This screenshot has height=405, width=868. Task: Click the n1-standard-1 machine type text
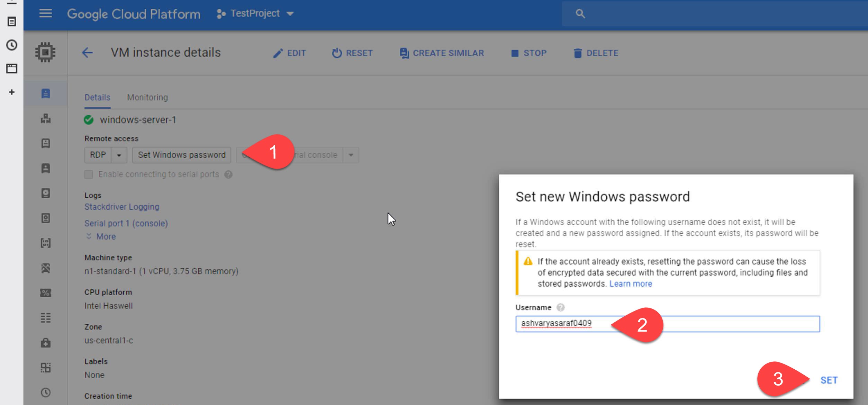(x=161, y=271)
